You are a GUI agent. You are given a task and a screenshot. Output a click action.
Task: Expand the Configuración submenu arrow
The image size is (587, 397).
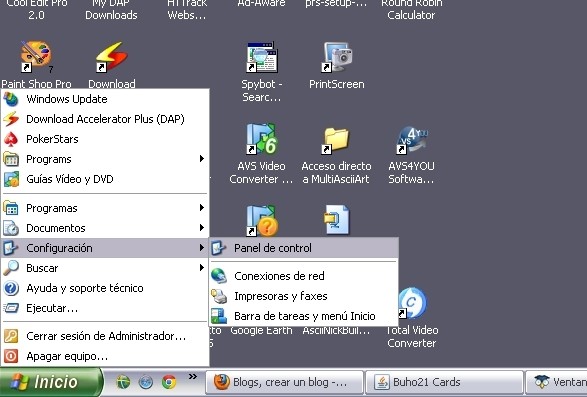coord(202,248)
